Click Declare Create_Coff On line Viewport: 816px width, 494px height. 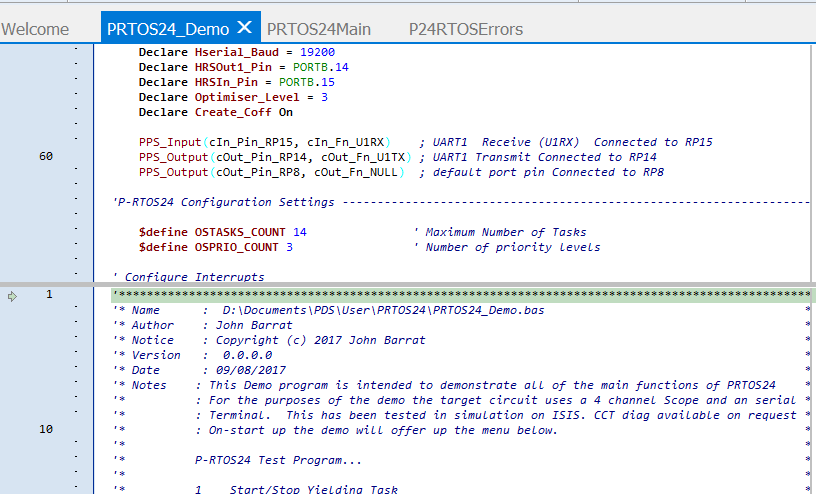[x=215, y=112]
